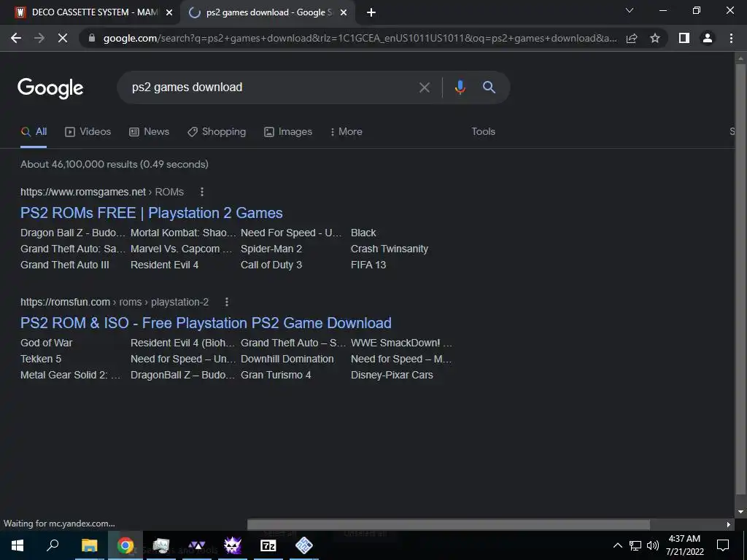Share this page via the share icon
The height and width of the screenshot is (560, 747).
click(x=632, y=38)
